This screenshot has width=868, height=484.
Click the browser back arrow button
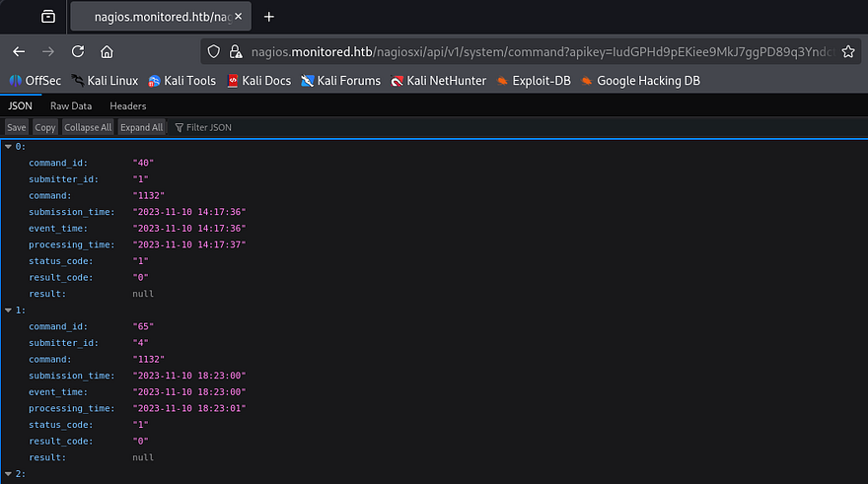click(x=19, y=51)
